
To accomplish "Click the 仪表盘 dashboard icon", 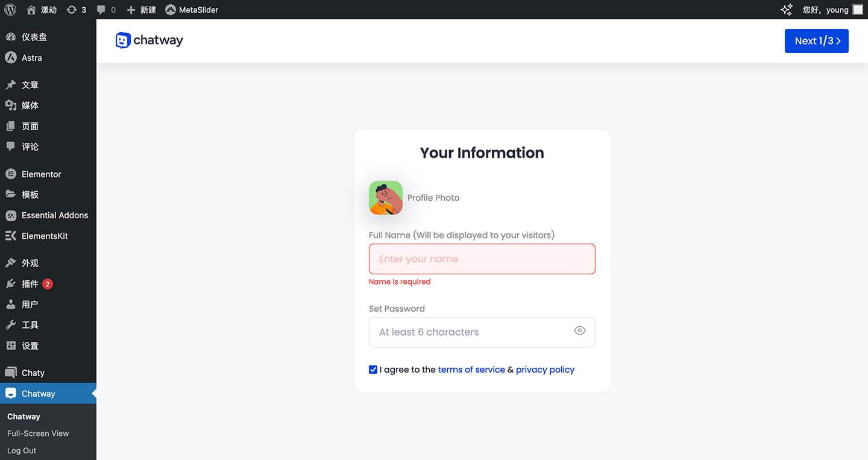I will pos(10,37).
